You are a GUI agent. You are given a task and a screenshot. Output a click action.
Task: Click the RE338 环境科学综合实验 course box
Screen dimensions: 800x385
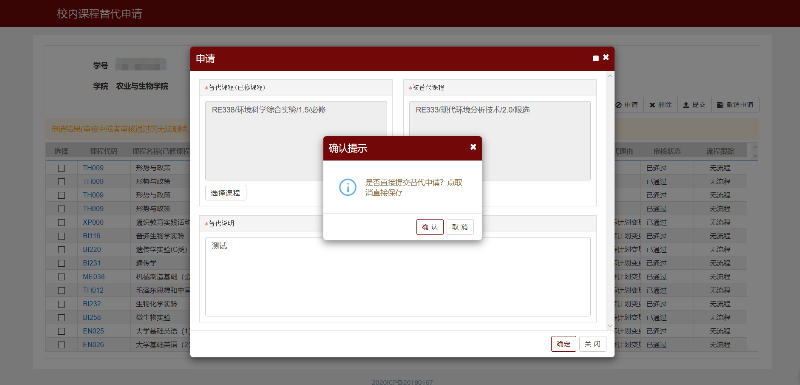click(296, 141)
